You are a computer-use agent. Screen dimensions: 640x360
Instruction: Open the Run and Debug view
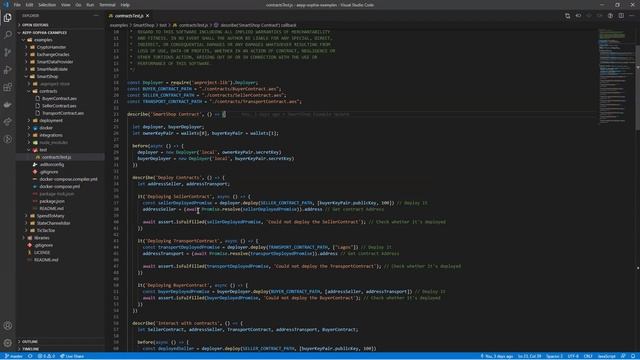(8, 70)
